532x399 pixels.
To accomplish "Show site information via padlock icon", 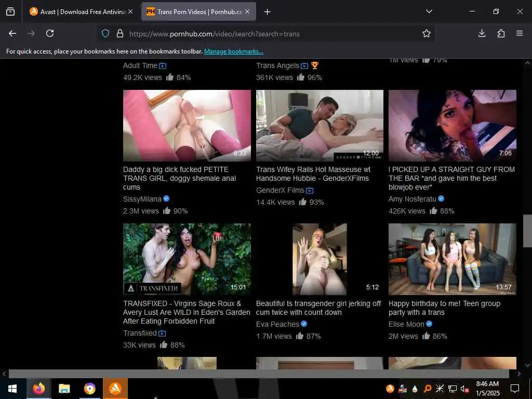I will (x=120, y=34).
